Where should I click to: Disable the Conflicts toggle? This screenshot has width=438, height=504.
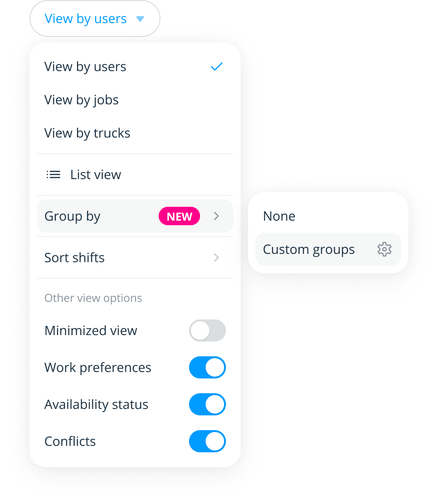[x=207, y=441]
